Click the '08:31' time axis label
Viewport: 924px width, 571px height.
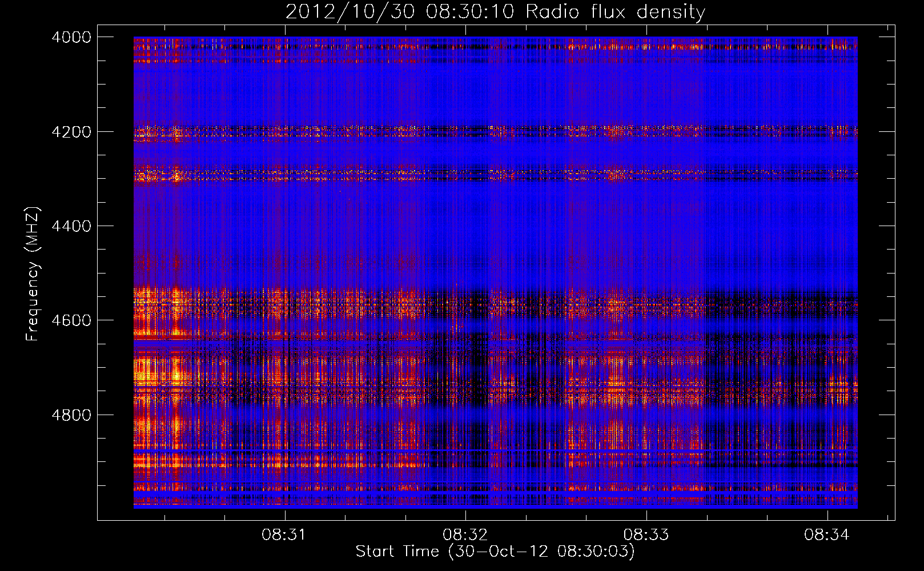284,535
